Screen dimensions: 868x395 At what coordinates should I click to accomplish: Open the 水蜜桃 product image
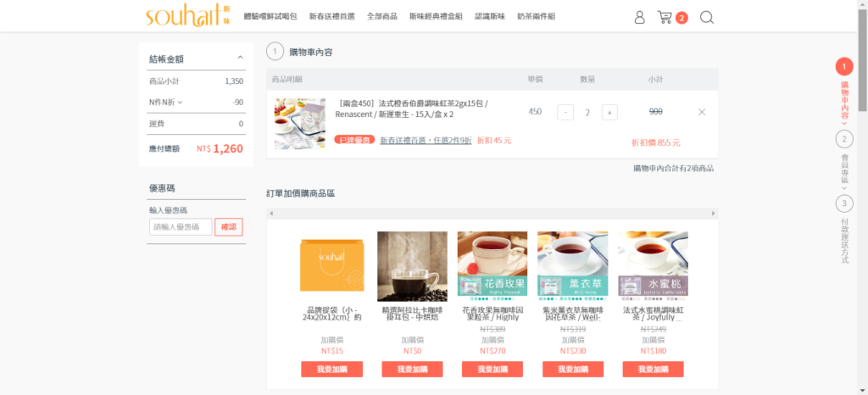point(654,266)
